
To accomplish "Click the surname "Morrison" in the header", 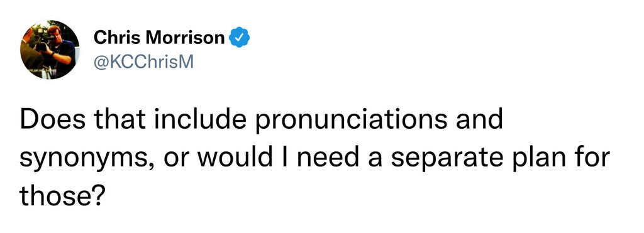I will coord(184,38).
